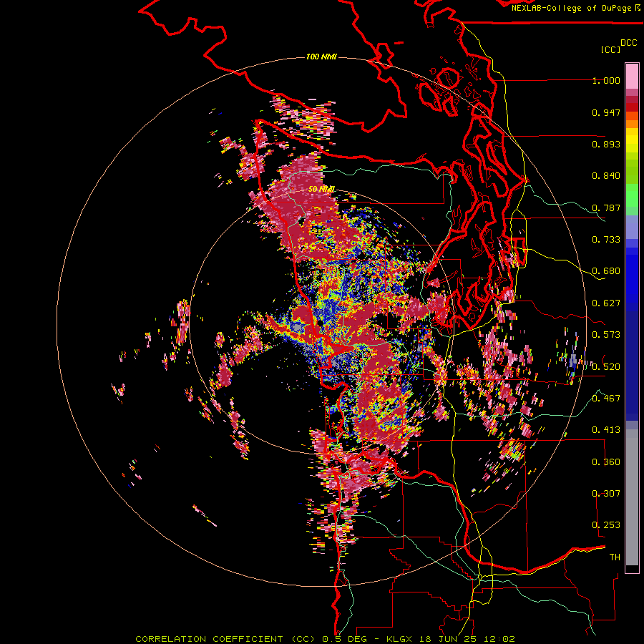Click the 1.000 legend value

click(x=606, y=80)
